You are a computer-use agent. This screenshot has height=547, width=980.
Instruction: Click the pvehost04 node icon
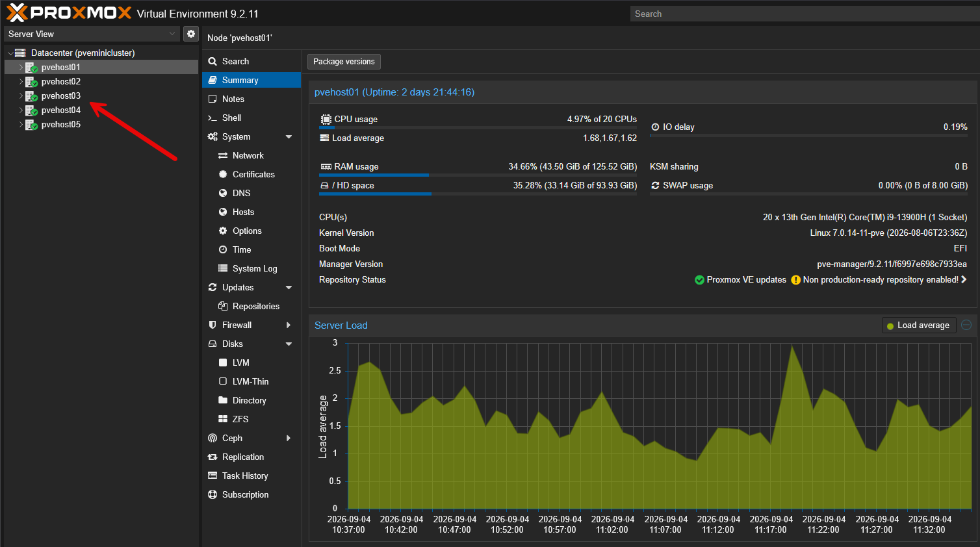coord(31,110)
